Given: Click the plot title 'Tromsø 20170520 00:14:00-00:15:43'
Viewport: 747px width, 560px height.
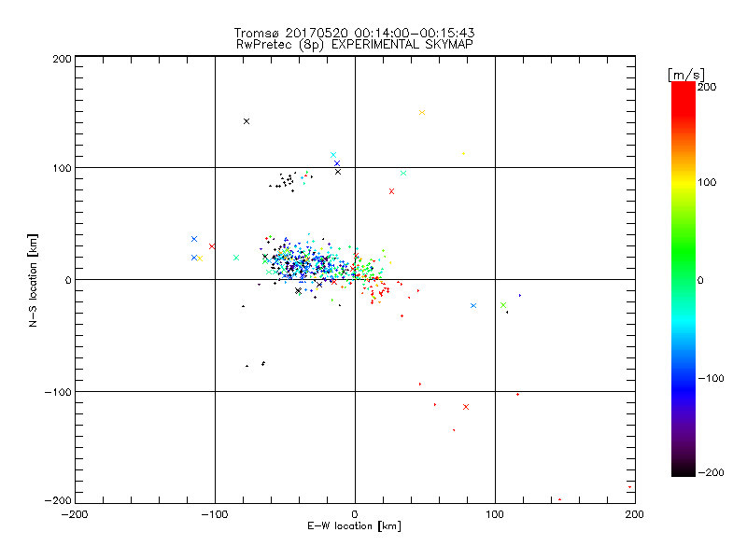Looking at the screenshot, I should [354, 33].
